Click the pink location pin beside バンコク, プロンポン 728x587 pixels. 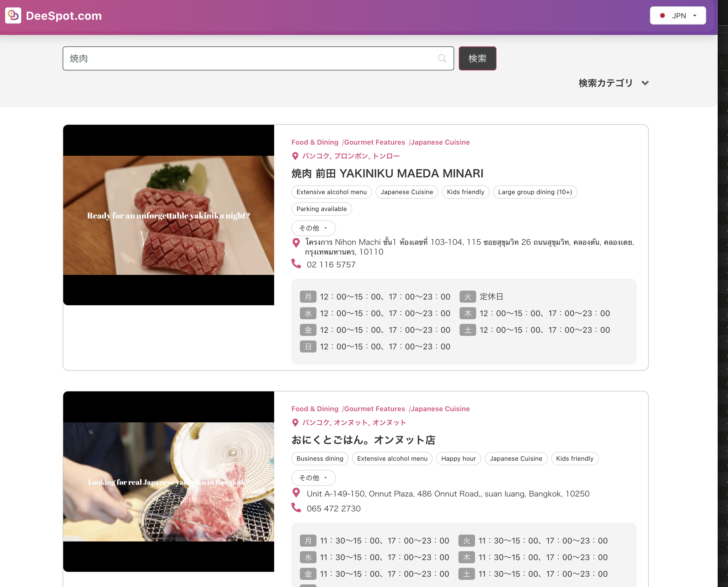point(295,156)
